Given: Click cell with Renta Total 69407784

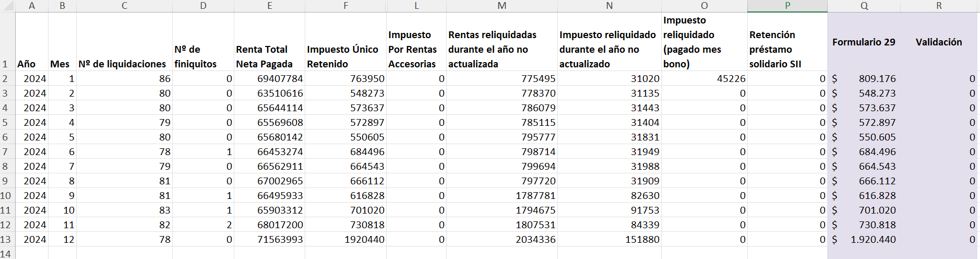Looking at the screenshot, I should click(269, 78).
